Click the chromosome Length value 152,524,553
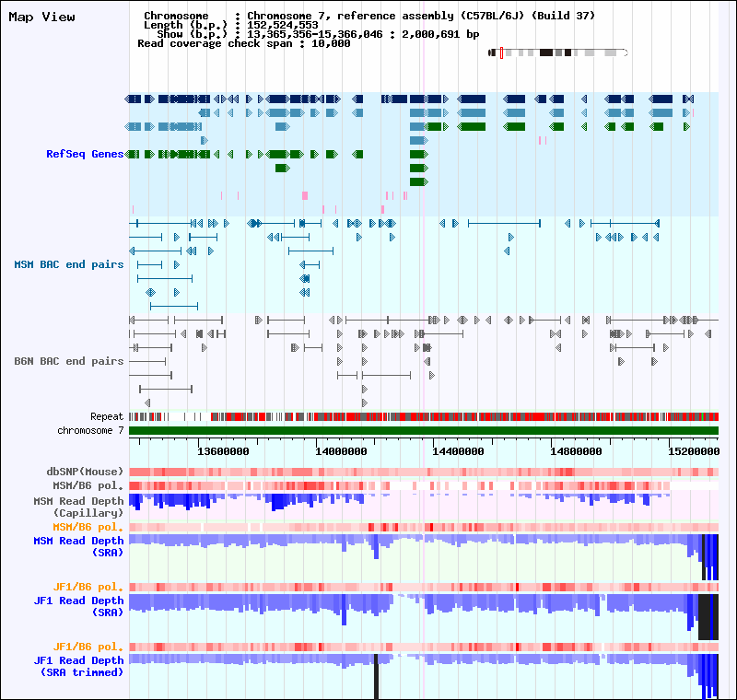737x700 pixels. point(283,25)
